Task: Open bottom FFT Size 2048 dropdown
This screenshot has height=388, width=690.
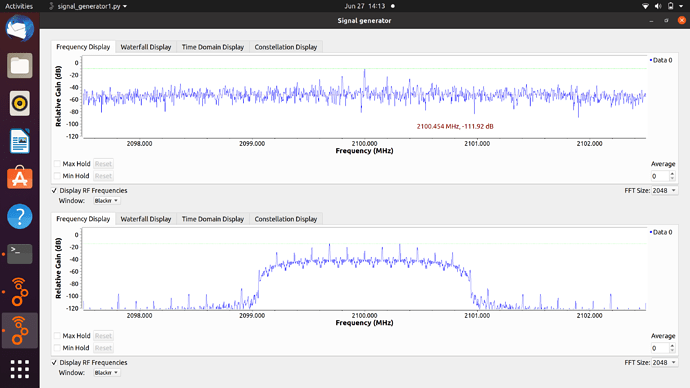Action: (664, 362)
